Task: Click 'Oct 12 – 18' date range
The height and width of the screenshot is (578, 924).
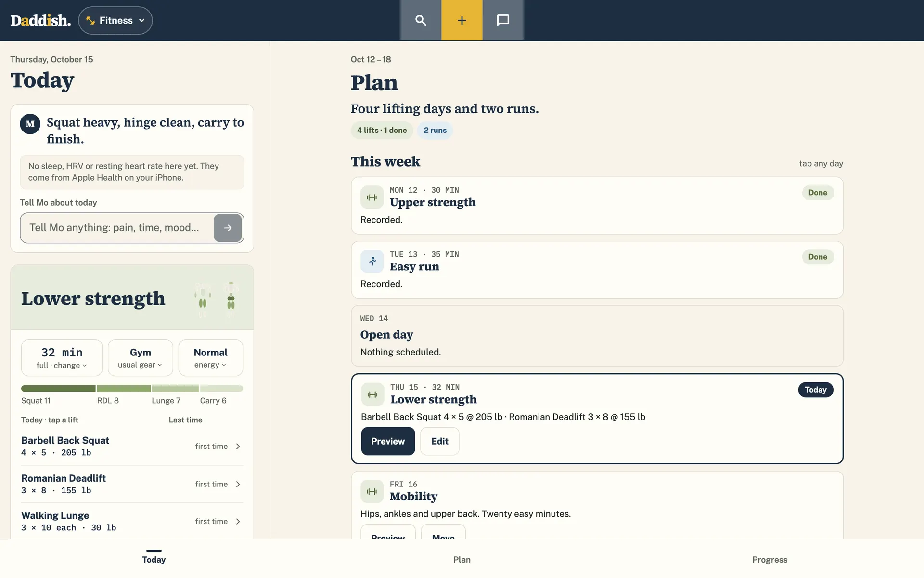Action: click(x=371, y=59)
